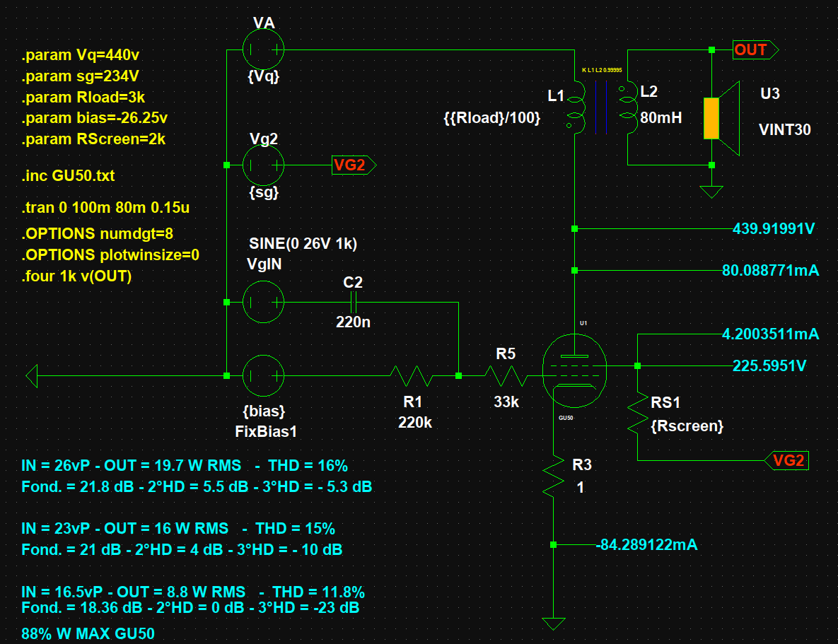Click the R5 33k resistor
The width and height of the screenshot is (838, 644).
tap(505, 375)
